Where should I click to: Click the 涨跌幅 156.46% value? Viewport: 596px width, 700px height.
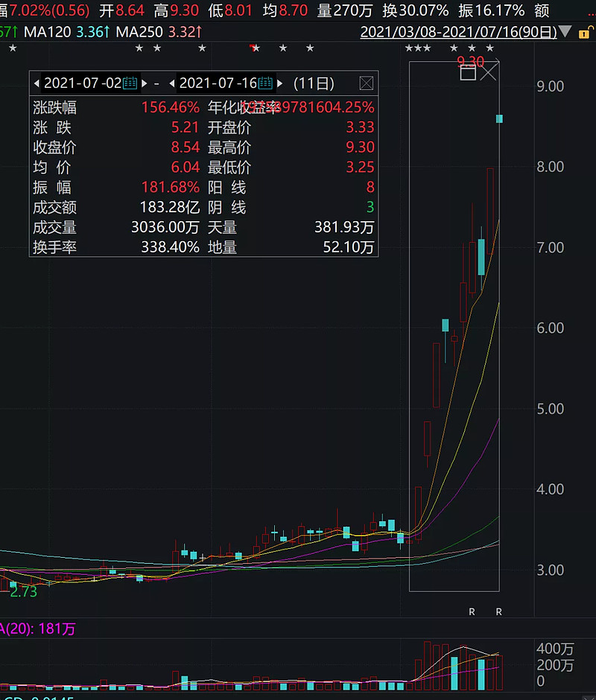170,107
